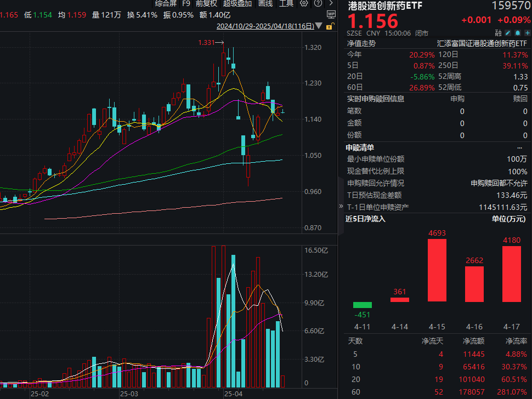Open the chart settings gear icon

[x=304, y=3]
